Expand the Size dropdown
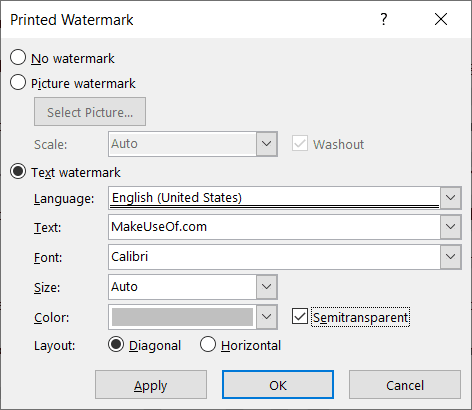The height and width of the screenshot is (410, 472). [x=266, y=286]
